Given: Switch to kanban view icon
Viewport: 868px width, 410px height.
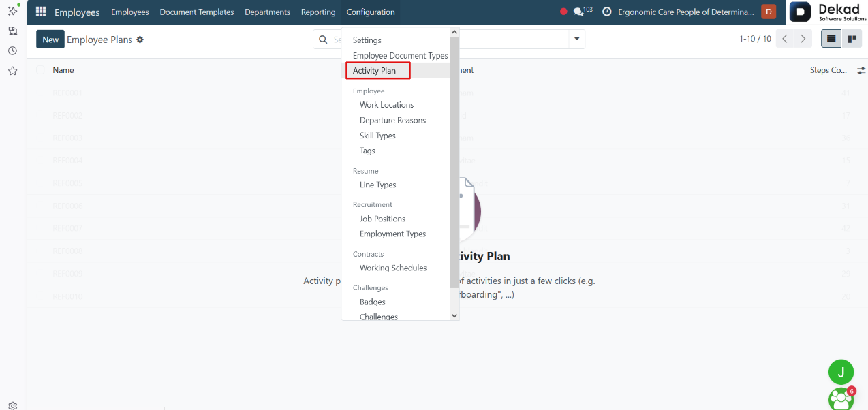Looking at the screenshot, I should [x=852, y=39].
